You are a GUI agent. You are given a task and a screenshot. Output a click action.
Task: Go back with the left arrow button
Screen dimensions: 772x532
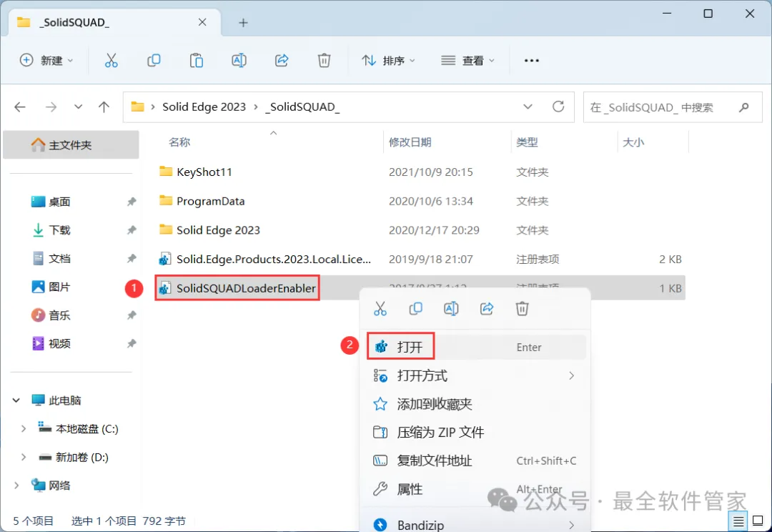click(x=20, y=107)
